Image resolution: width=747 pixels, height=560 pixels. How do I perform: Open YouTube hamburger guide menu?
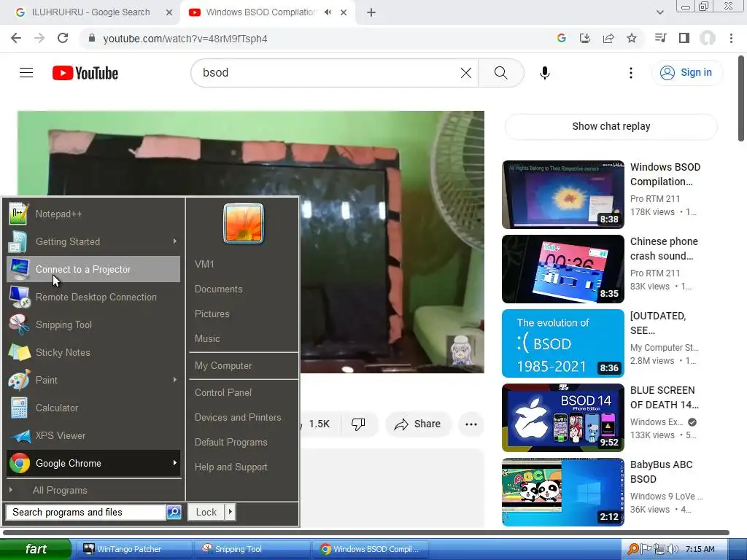tap(26, 72)
